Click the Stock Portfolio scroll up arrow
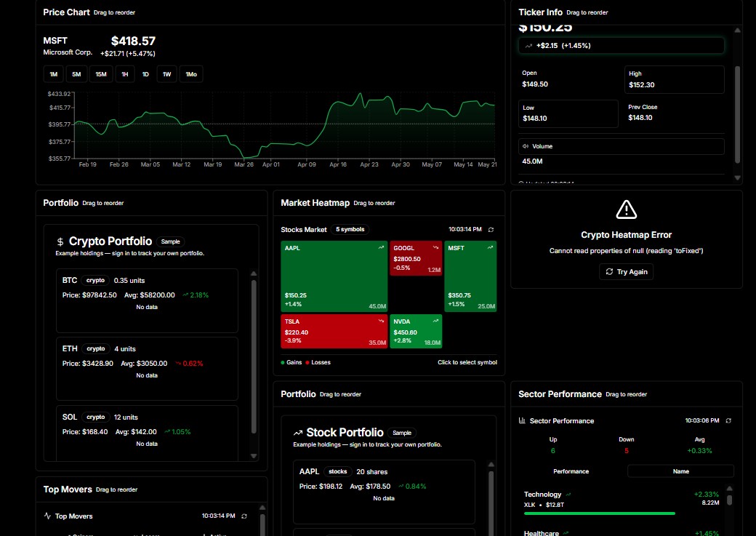 click(491, 465)
